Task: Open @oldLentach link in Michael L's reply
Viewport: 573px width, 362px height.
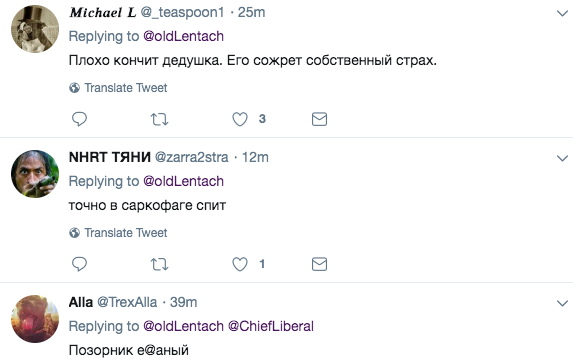Action: pyautogui.click(x=183, y=36)
